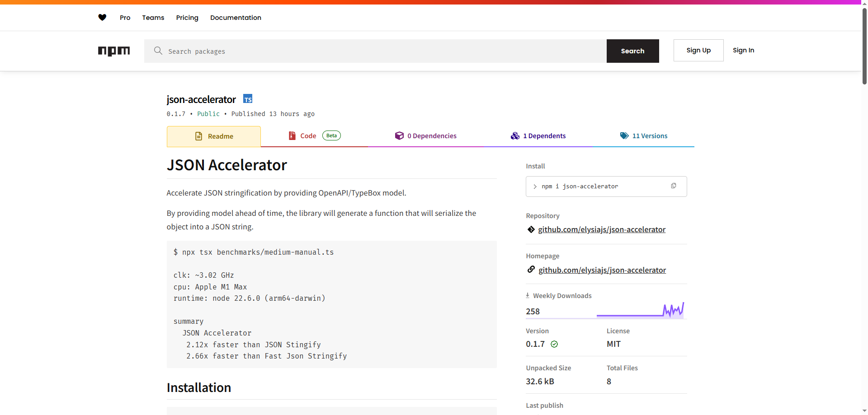The image size is (868, 415).
Task: Click the '258' weekly downloads number
Action: [533, 312]
